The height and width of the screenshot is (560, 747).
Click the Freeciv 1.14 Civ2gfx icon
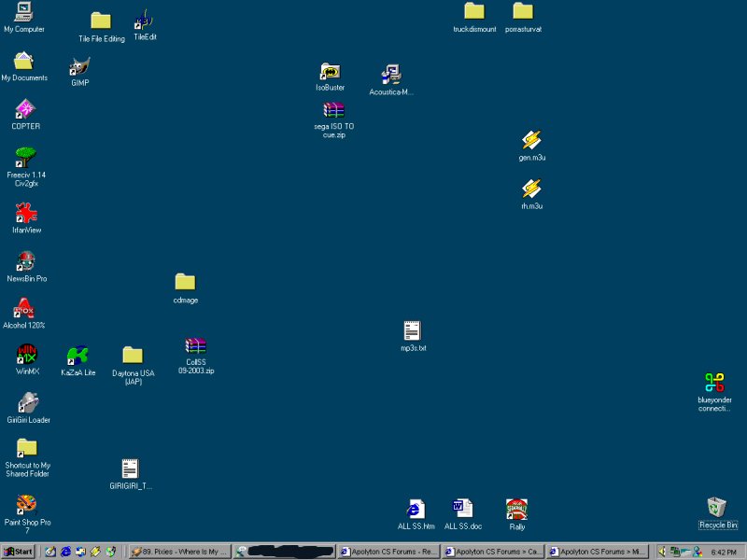(x=26, y=157)
